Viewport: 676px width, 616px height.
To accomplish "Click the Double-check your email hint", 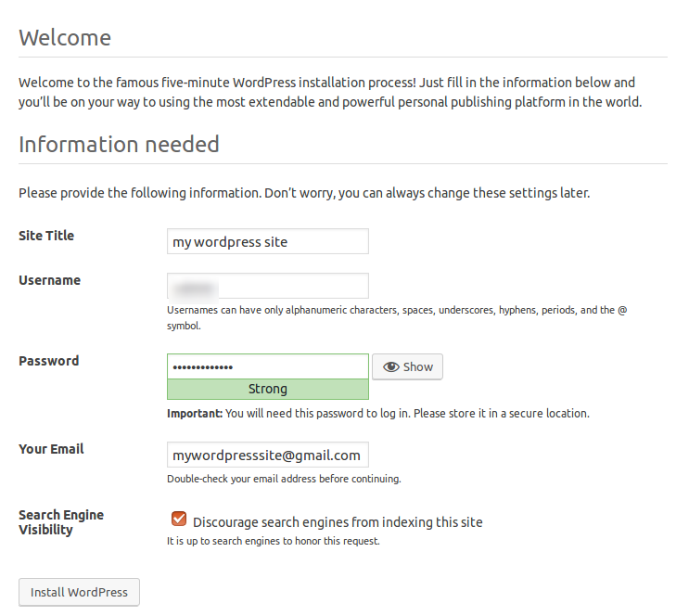I will [x=284, y=480].
